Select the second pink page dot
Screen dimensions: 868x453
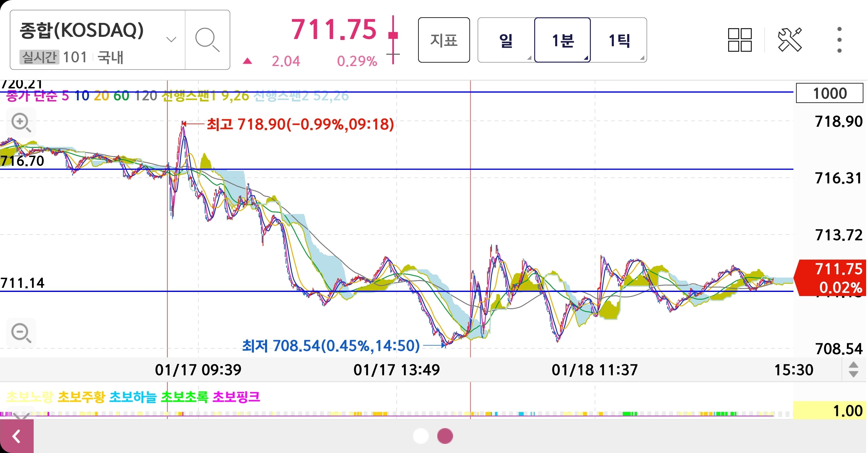click(445, 436)
